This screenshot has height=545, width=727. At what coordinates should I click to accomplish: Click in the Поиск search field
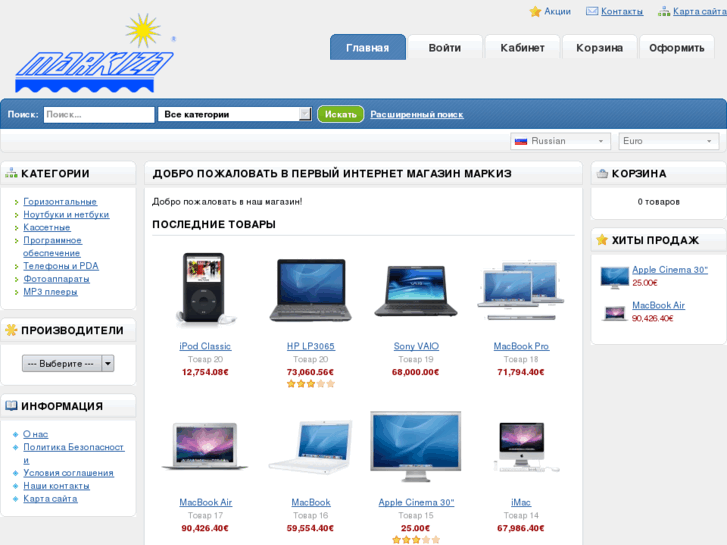coord(99,115)
